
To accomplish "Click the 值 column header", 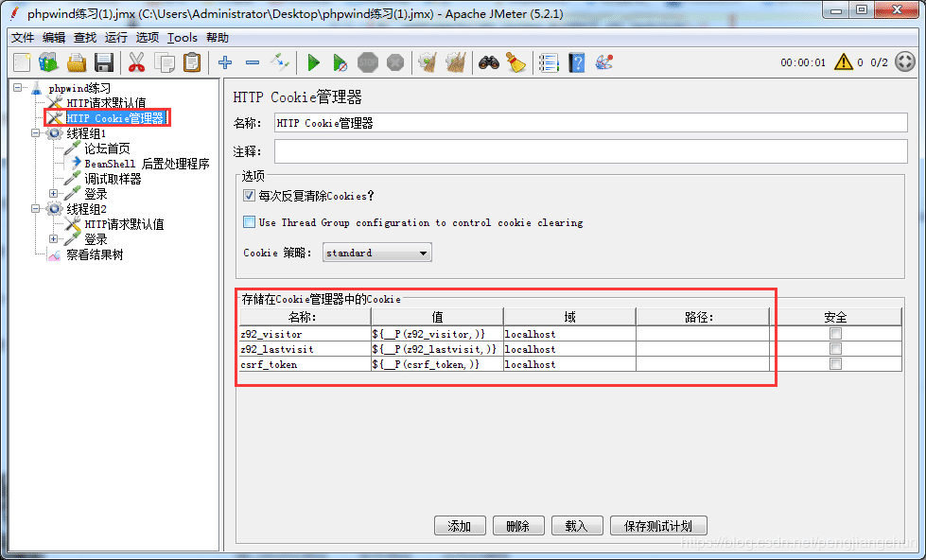I will 438,317.
